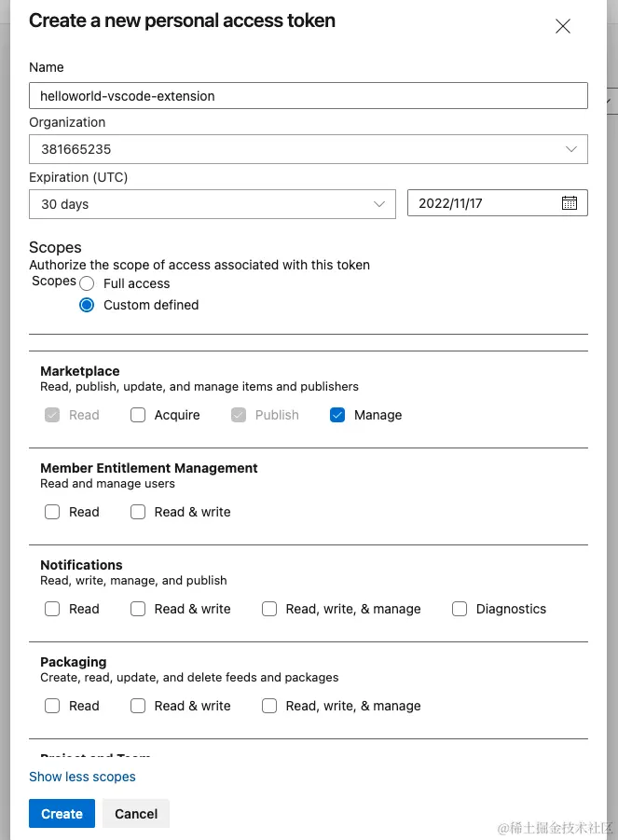This screenshot has height=840, width=618.
Task: Tick Packaging Read, write, & manage
Action: pyautogui.click(x=269, y=706)
